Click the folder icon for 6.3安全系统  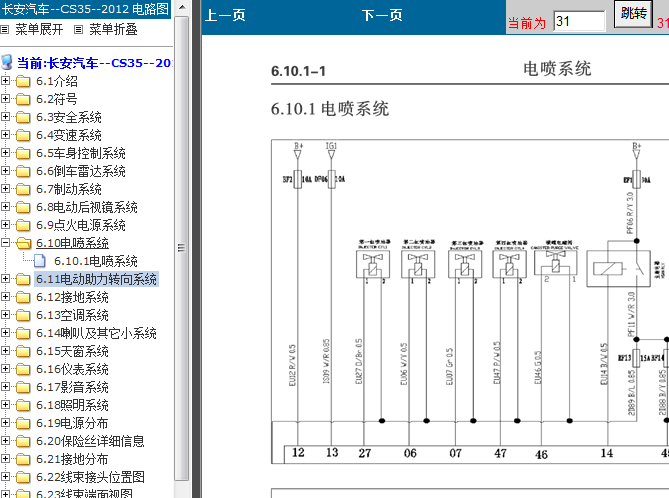coord(23,117)
